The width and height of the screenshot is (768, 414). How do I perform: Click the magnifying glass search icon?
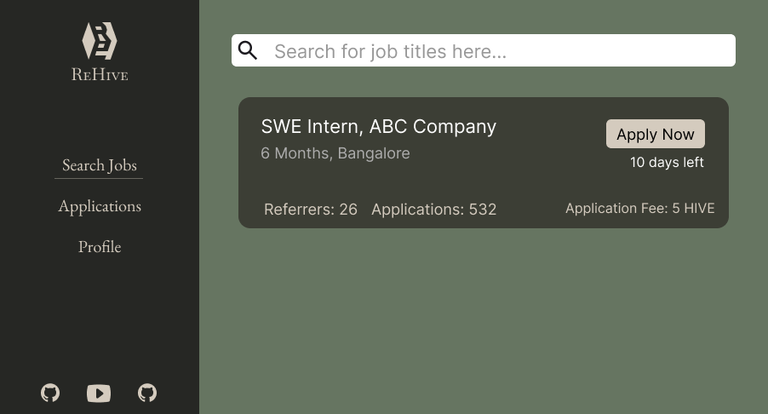[247, 50]
